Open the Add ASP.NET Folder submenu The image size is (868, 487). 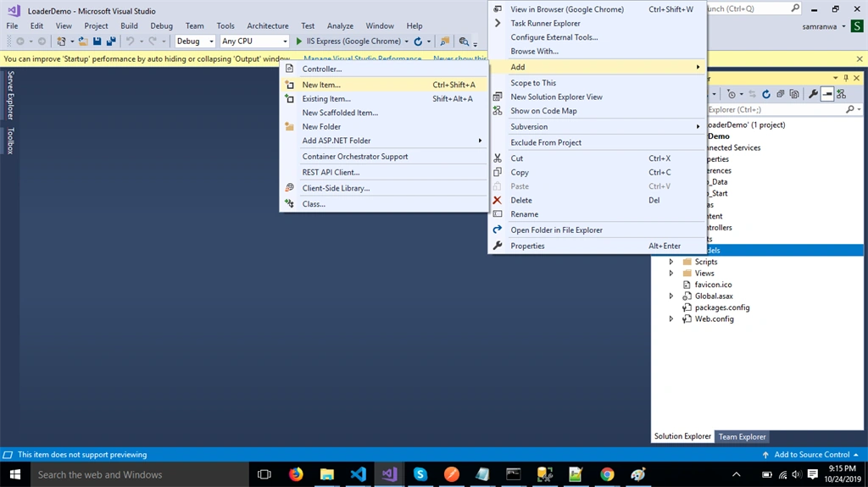tap(384, 141)
